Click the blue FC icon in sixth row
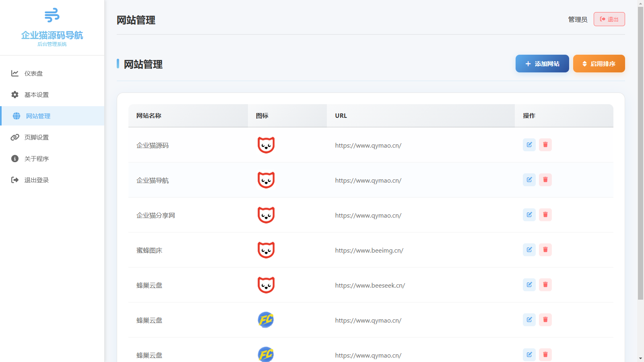The width and height of the screenshot is (644, 362). pos(266,320)
